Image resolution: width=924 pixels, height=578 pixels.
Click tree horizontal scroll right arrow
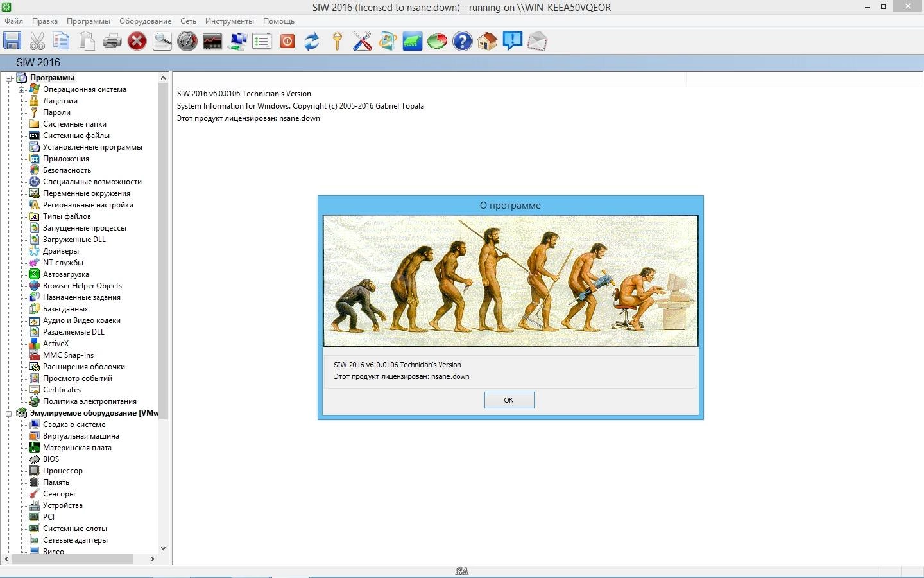click(x=153, y=559)
